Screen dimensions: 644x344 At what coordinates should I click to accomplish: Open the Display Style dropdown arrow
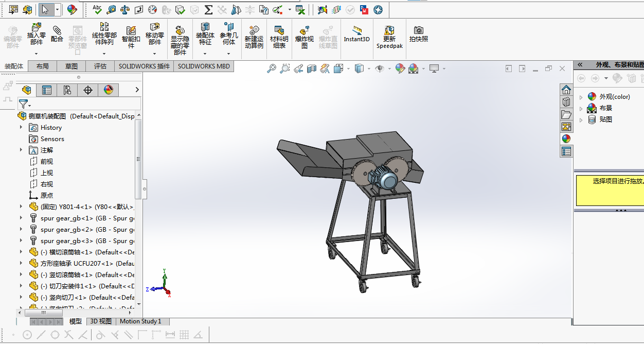tap(369, 68)
